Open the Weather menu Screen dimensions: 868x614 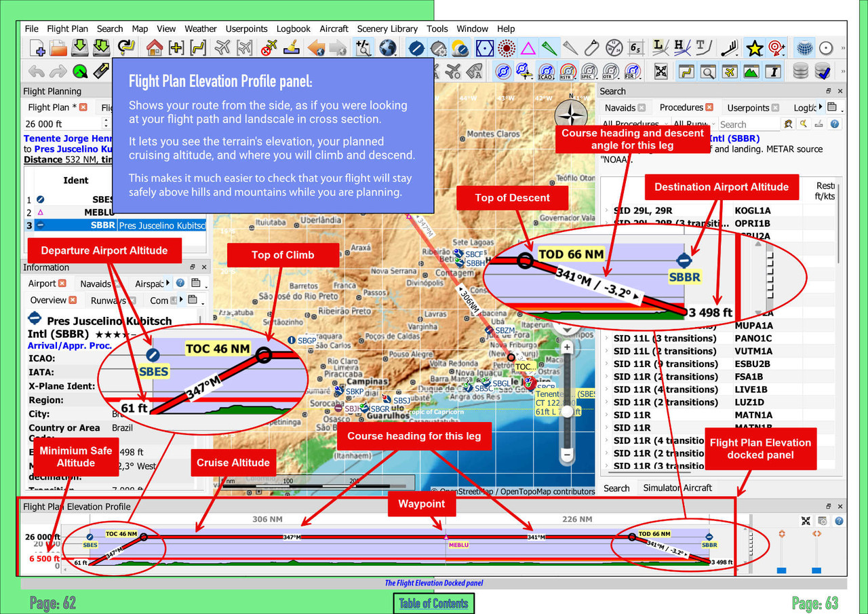(x=201, y=28)
